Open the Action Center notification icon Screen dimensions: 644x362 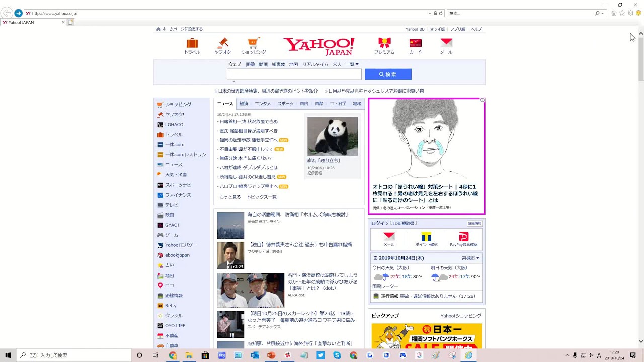633,355
